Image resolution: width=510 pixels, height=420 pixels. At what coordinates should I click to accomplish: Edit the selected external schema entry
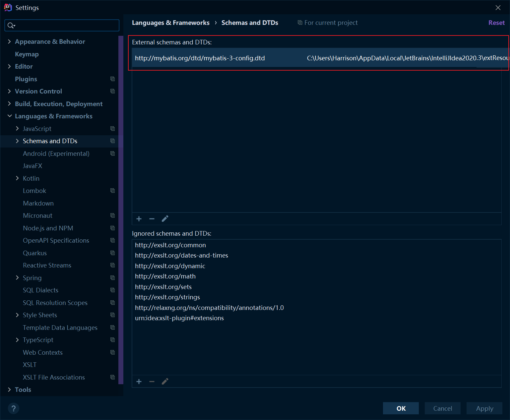click(x=165, y=219)
